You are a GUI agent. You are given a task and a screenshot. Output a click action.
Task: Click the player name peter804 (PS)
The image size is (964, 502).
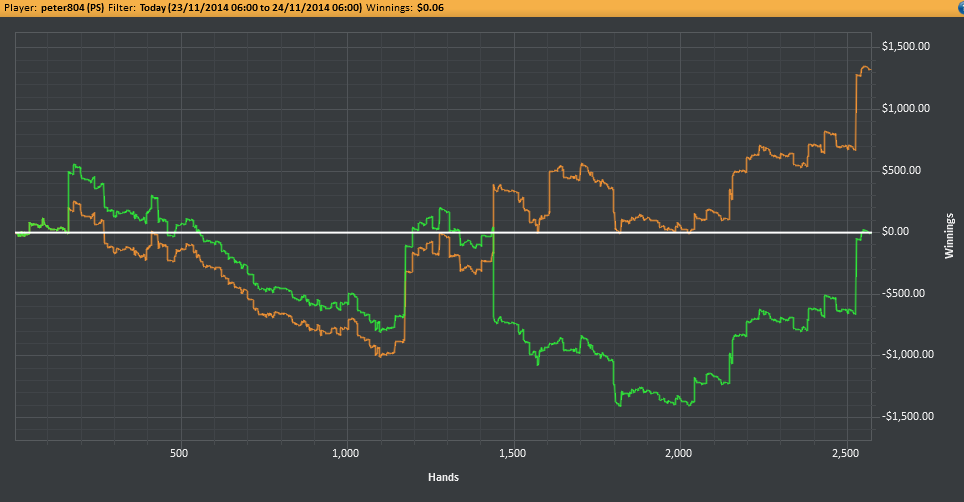click(73, 8)
